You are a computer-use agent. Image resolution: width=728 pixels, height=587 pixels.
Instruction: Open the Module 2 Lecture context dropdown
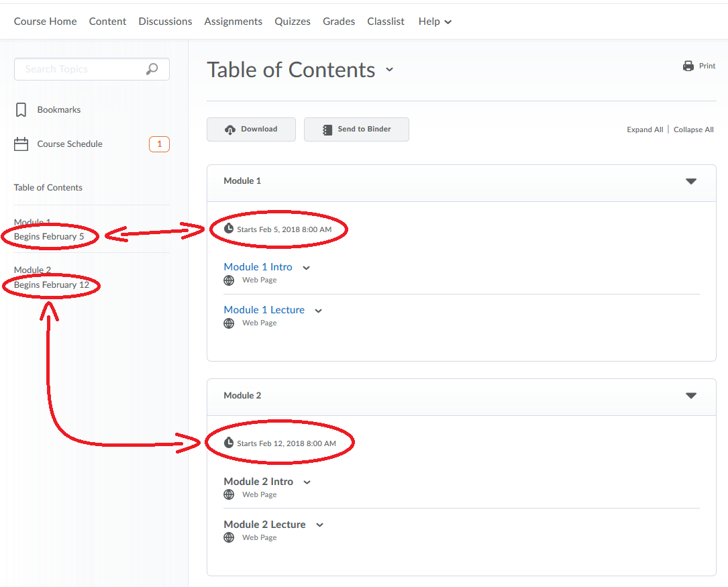point(320,525)
